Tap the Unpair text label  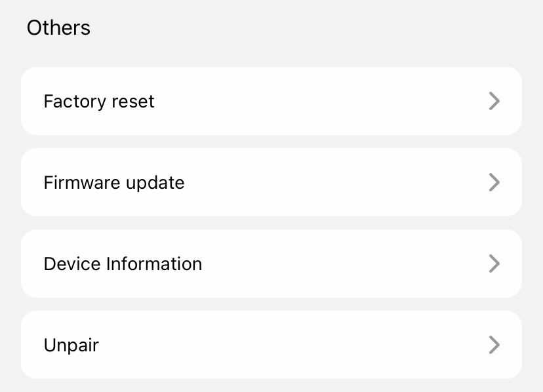[x=71, y=345]
